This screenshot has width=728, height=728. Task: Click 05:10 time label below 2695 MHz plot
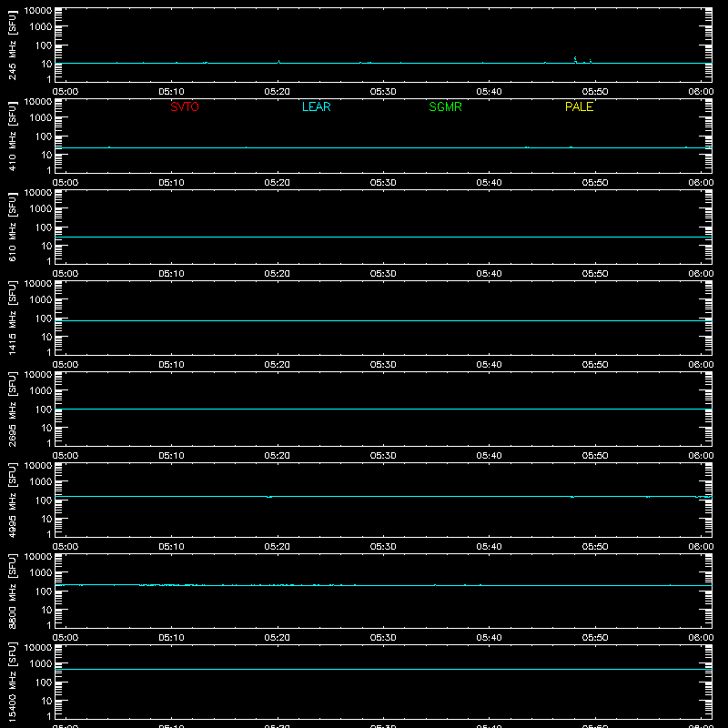point(171,456)
